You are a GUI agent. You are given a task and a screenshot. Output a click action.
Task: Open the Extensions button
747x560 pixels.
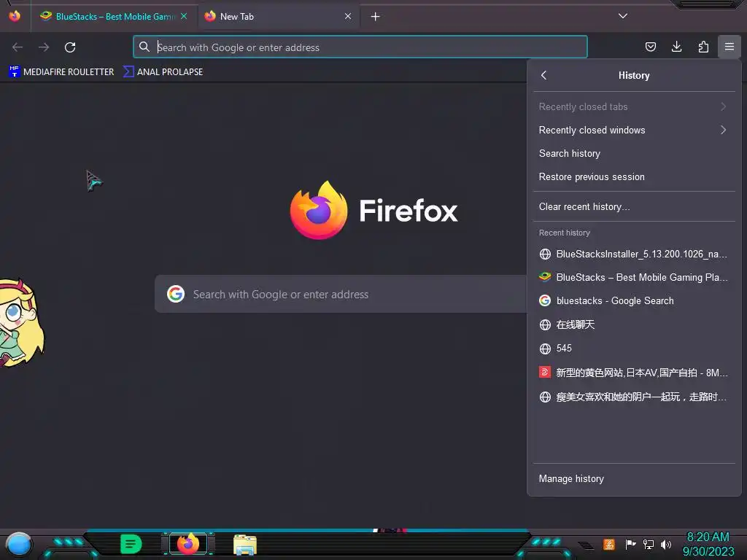coord(703,47)
